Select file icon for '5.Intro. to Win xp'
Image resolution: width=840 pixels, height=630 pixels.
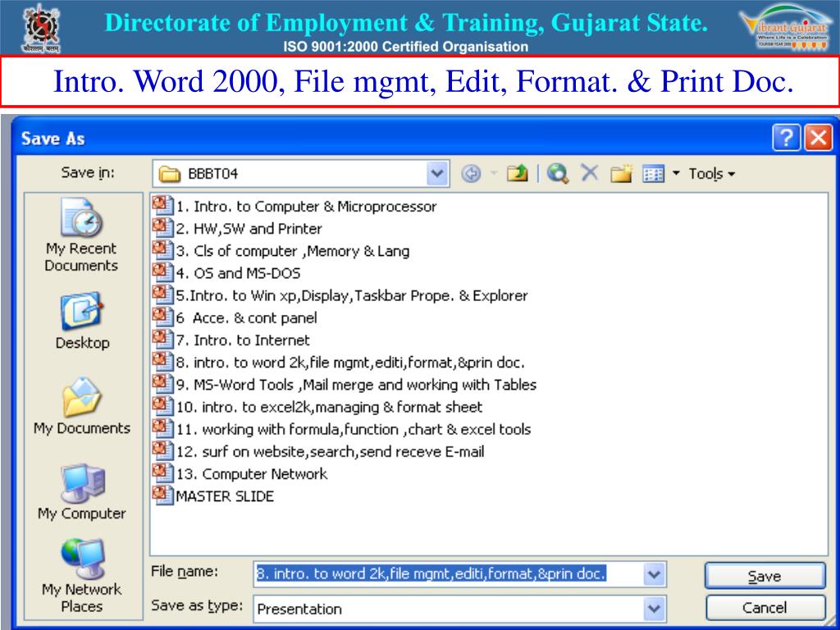point(162,294)
